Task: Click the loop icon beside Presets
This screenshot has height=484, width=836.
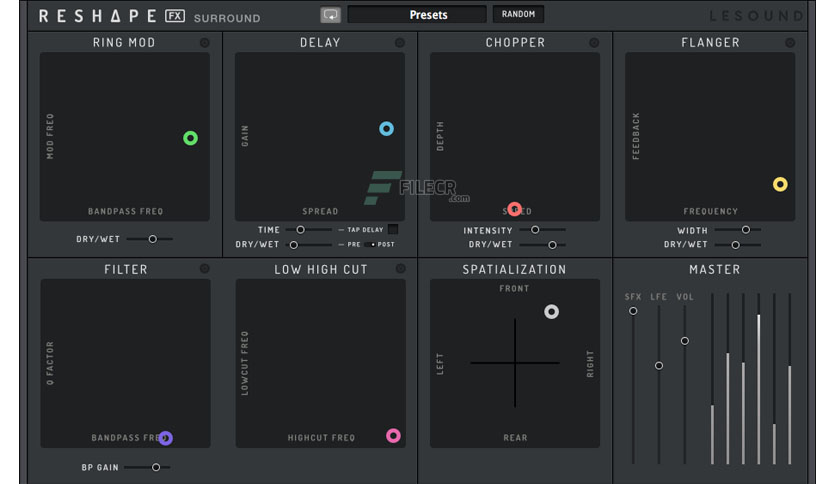Action: point(331,14)
